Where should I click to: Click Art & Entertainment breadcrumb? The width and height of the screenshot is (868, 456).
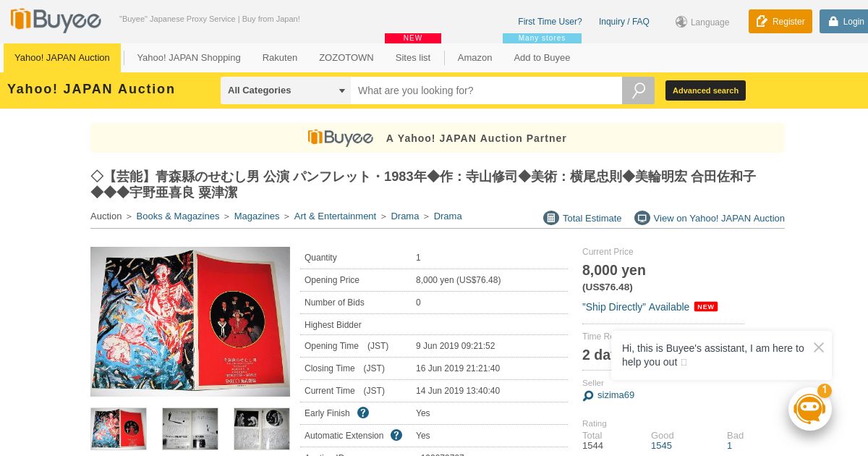point(335,216)
